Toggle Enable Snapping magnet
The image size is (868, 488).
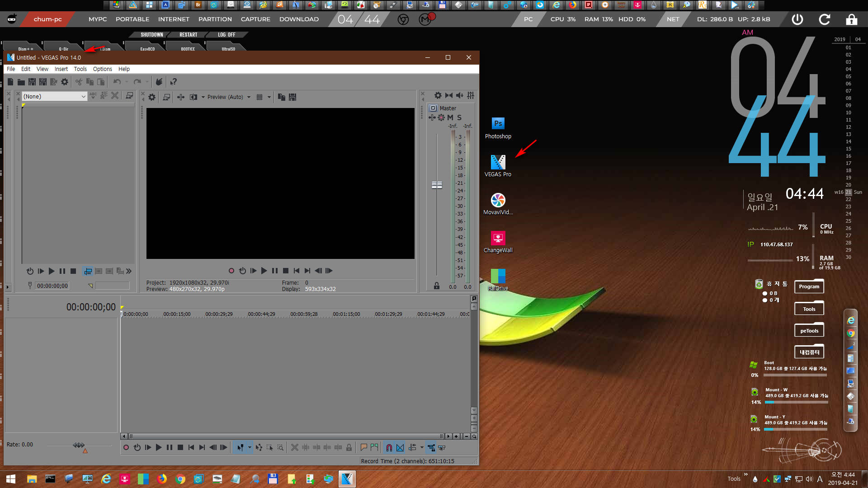pos(389,448)
